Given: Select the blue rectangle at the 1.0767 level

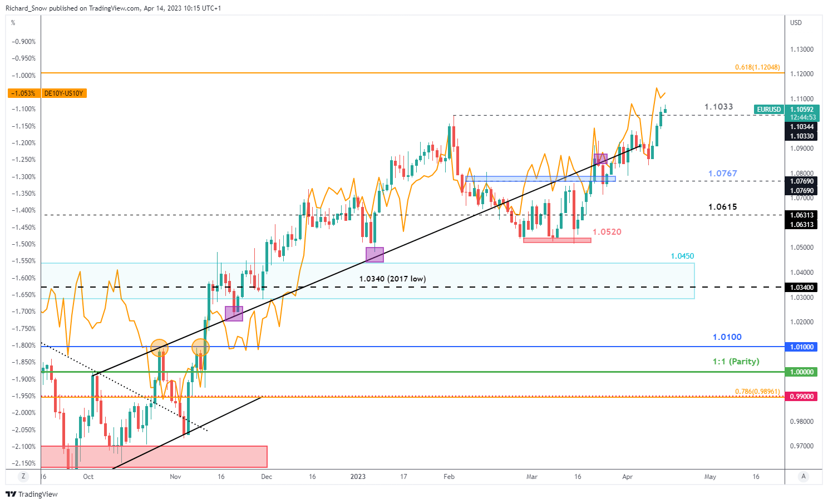Looking at the screenshot, I should tap(540, 179).
